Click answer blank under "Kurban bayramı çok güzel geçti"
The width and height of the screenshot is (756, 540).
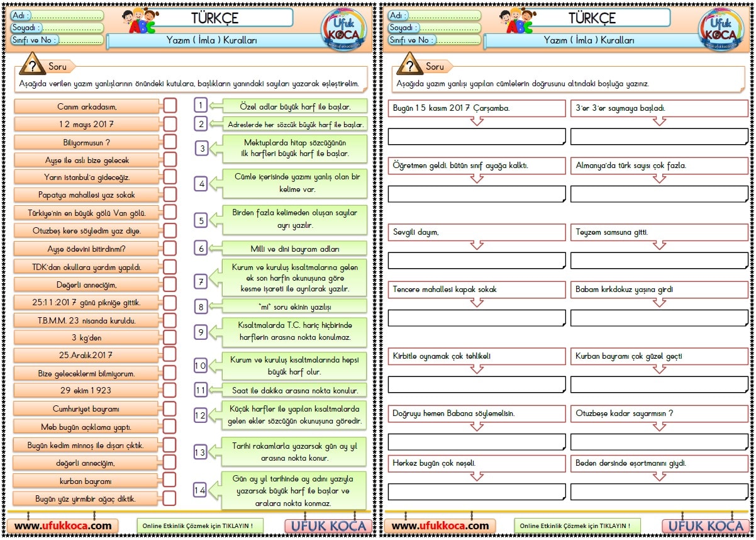[x=659, y=384]
